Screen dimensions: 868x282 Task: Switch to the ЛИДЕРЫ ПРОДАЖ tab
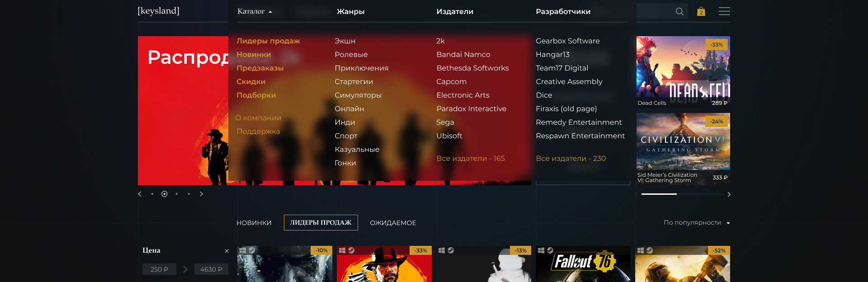(x=321, y=222)
